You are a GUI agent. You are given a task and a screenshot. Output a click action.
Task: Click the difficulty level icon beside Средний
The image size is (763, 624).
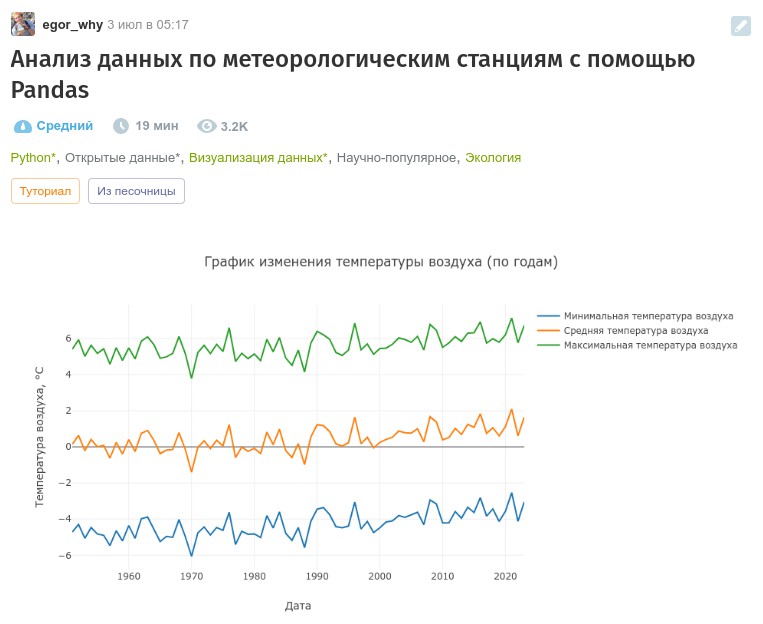tap(23, 126)
